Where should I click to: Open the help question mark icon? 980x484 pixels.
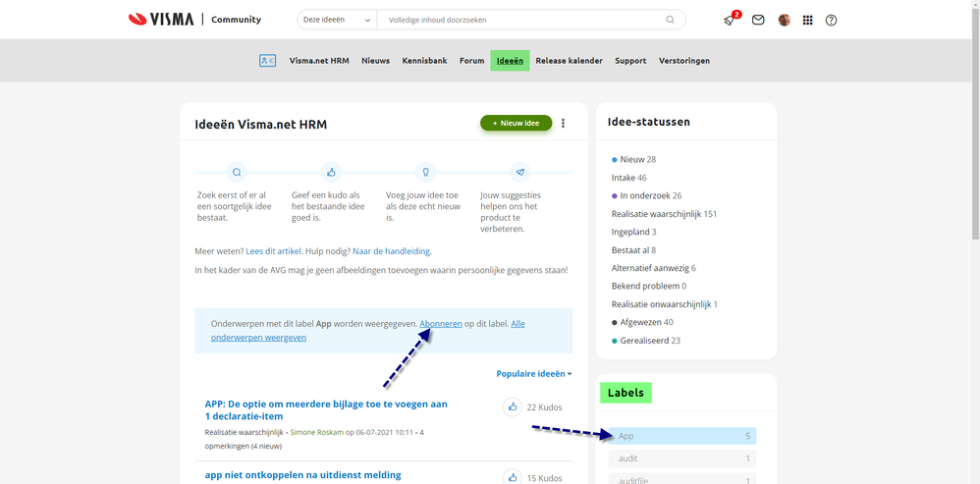click(x=831, y=20)
